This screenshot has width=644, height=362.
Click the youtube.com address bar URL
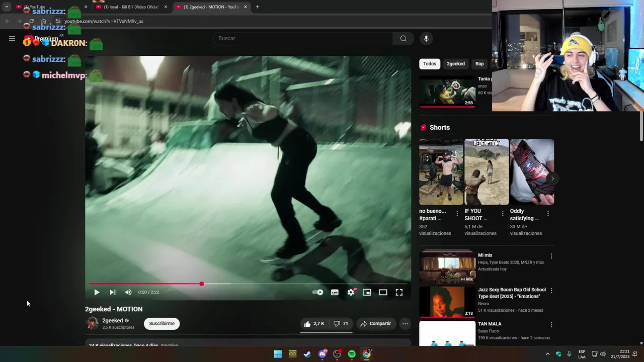coord(104,21)
